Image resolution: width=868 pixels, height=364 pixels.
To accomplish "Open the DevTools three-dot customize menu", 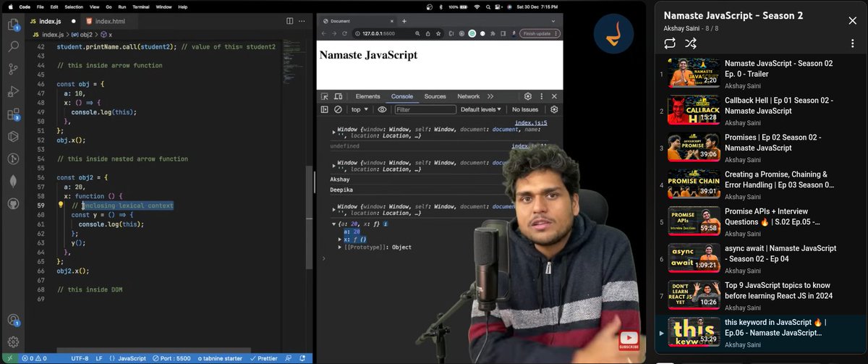I will [x=541, y=96].
